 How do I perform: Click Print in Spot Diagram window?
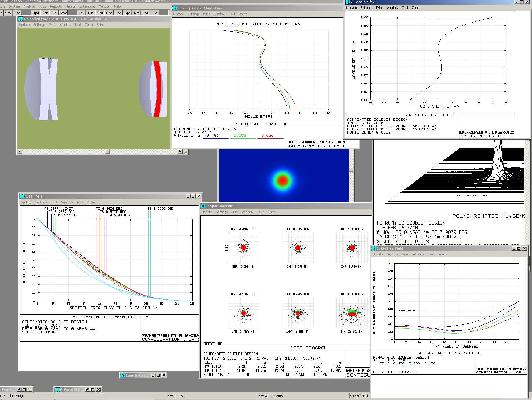(x=235, y=212)
